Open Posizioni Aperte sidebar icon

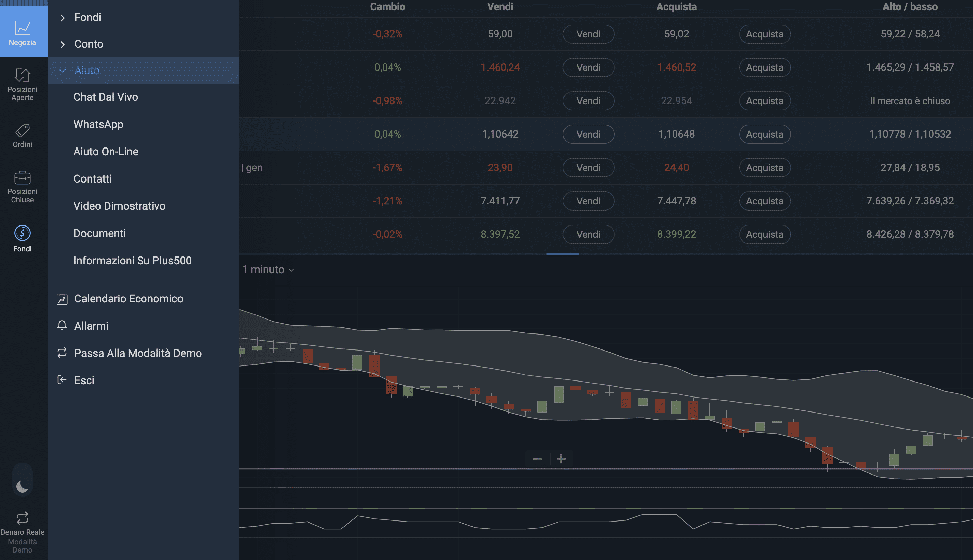[22, 76]
